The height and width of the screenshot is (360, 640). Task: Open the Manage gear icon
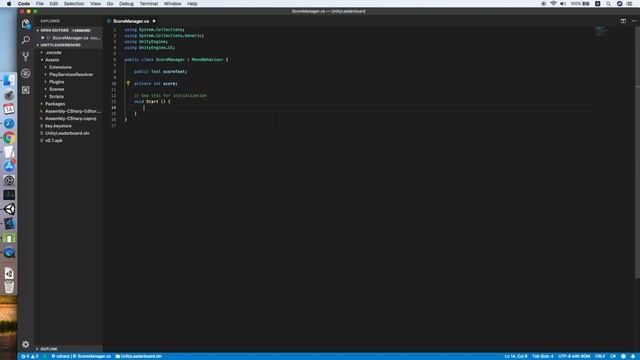point(26,344)
